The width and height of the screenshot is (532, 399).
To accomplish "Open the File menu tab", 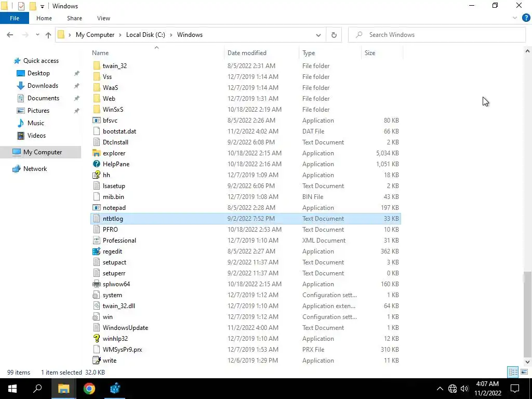I will pyautogui.click(x=14, y=18).
